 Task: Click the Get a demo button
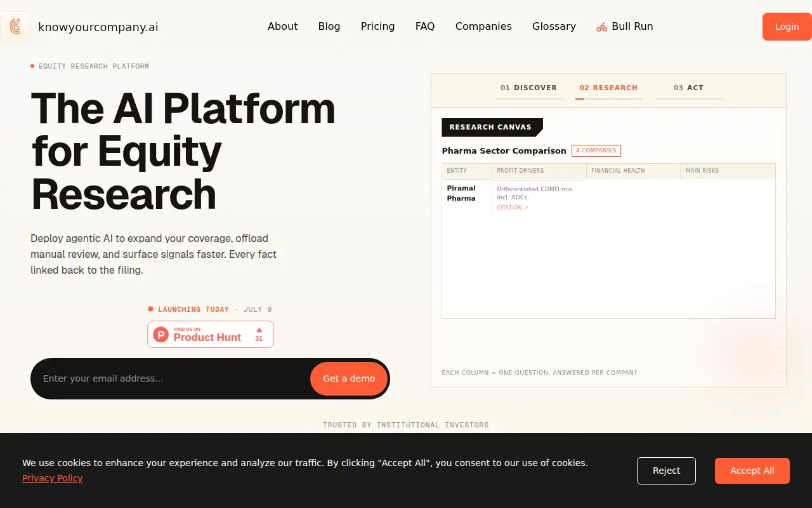349,378
